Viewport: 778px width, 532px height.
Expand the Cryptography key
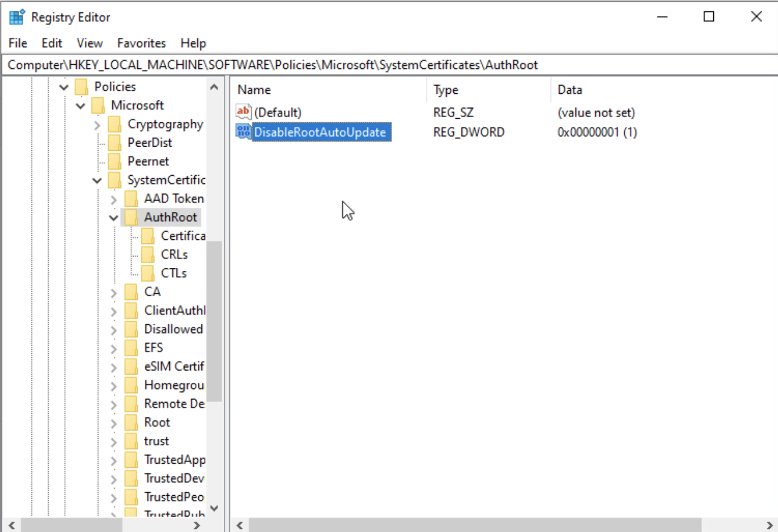97,125
